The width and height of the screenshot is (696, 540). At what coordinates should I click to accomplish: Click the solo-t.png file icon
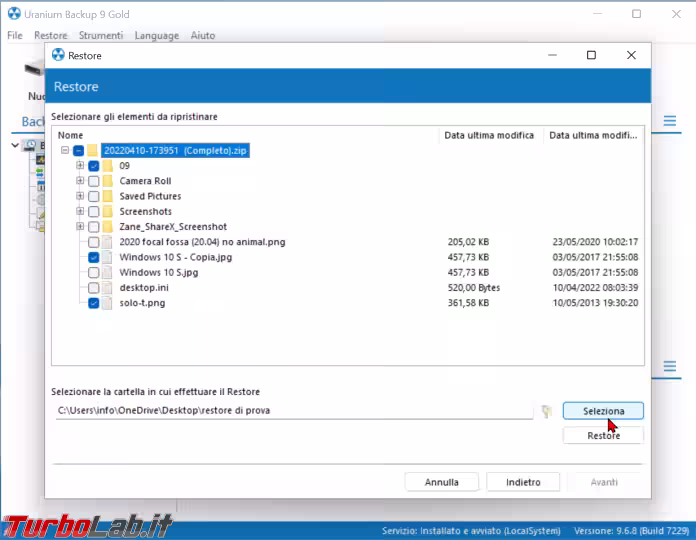pos(107,303)
